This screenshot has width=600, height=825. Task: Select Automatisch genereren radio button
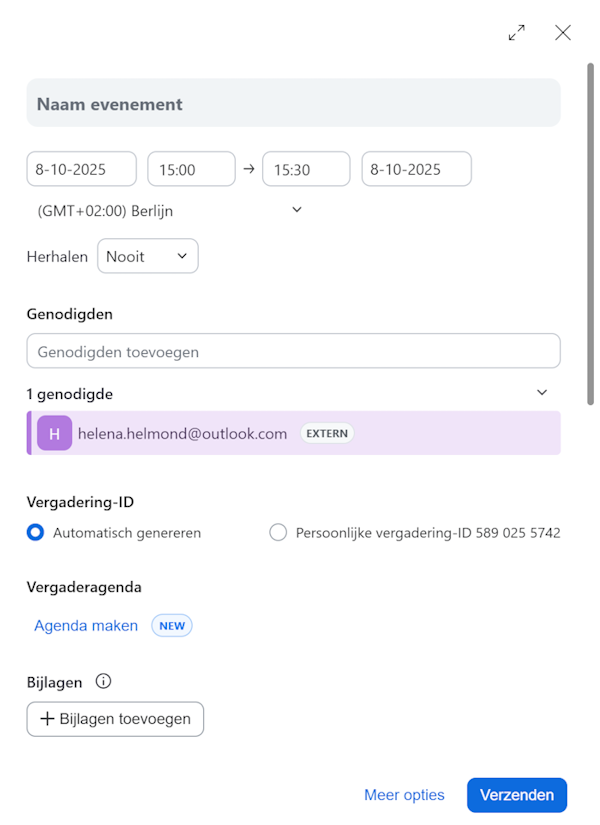[36, 533]
